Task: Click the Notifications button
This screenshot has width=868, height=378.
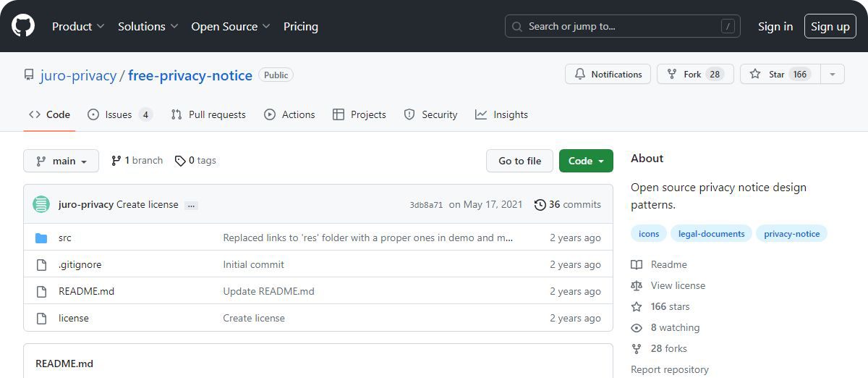Action: [x=608, y=74]
